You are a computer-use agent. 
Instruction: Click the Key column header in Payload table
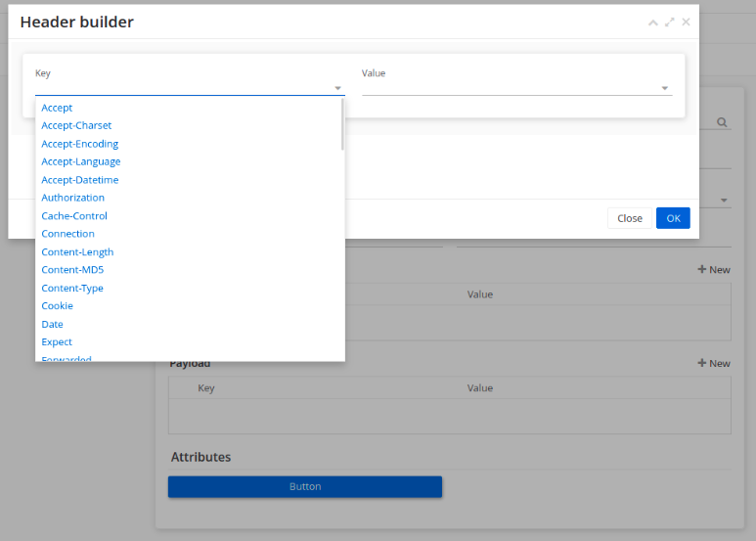coord(206,388)
